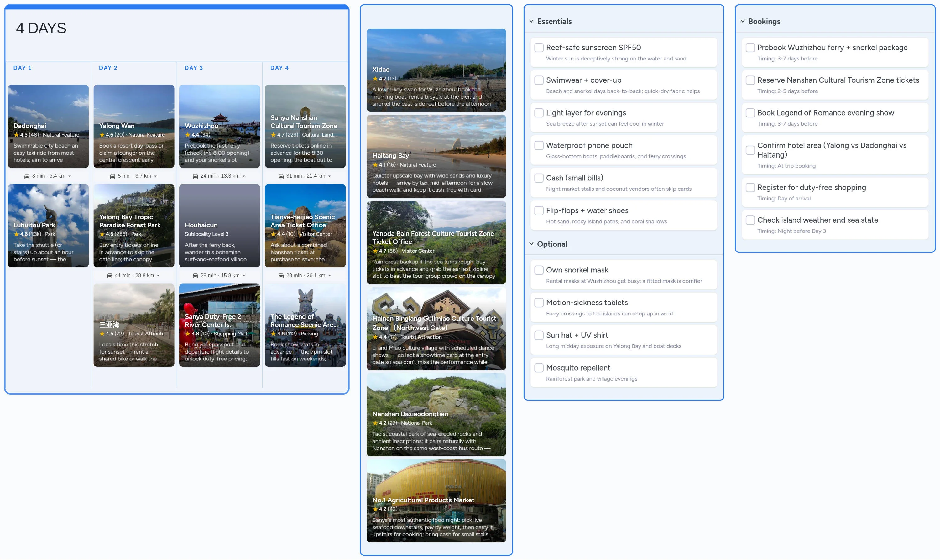Tick Waterproof phone pouch checkbox

(539, 145)
